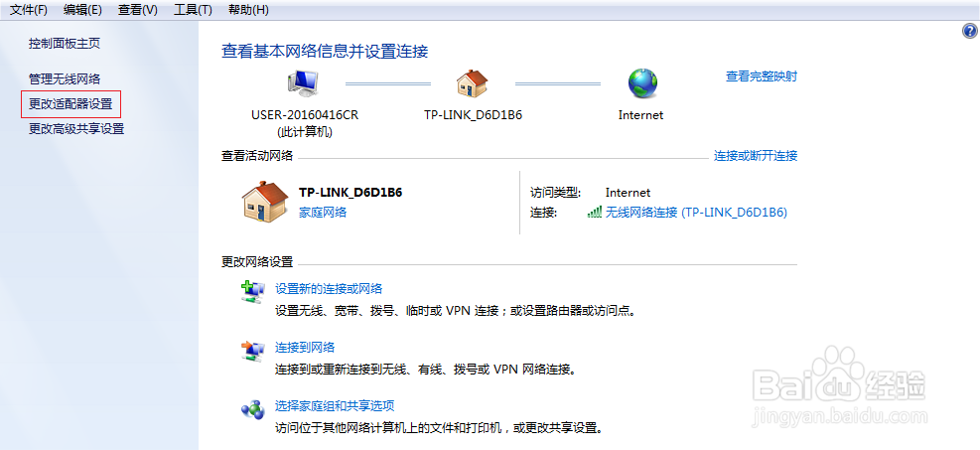Open 无线网络连接 (TP-LINK_D6D1B6) link
The height and width of the screenshot is (450, 980).
pyautogui.click(x=696, y=213)
